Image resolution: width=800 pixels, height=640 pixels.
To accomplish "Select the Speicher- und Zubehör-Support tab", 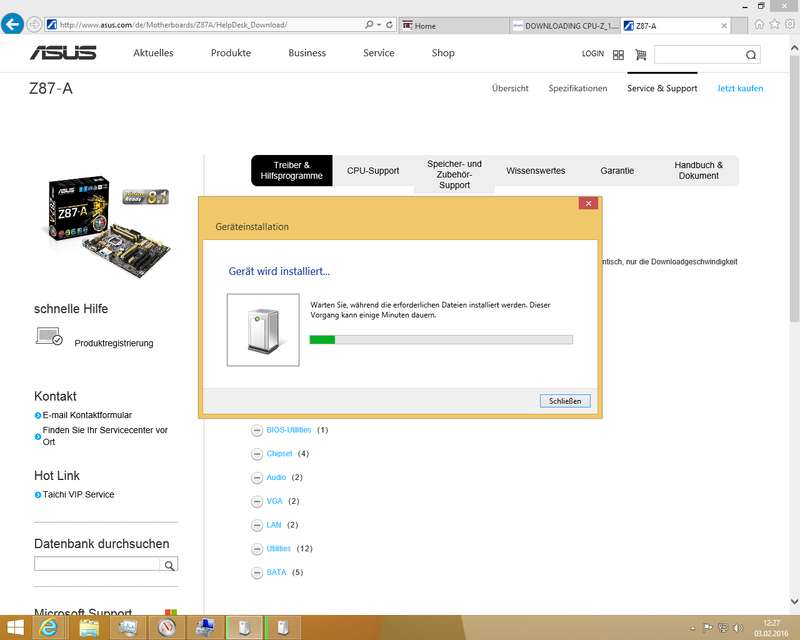I will click(x=454, y=174).
